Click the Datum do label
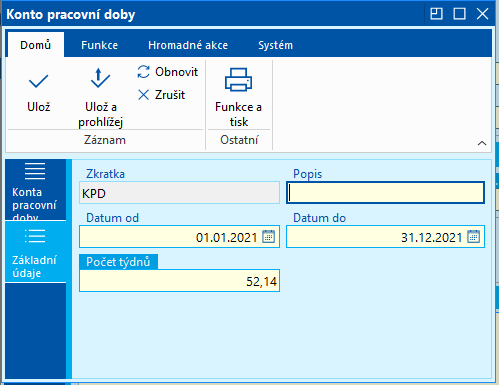 319,218
